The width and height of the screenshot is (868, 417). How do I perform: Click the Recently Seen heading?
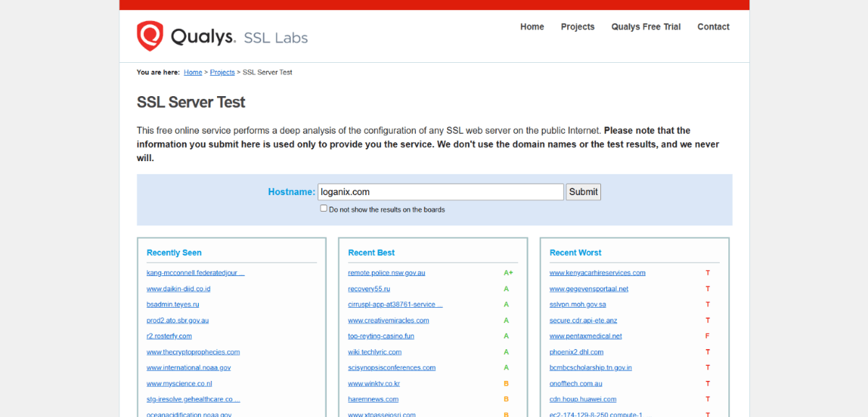click(174, 253)
